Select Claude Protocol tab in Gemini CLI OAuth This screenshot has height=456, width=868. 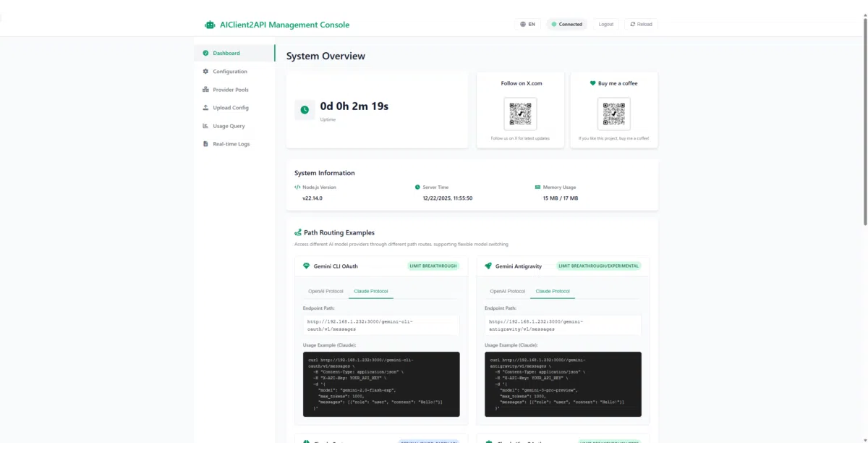(370, 291)
